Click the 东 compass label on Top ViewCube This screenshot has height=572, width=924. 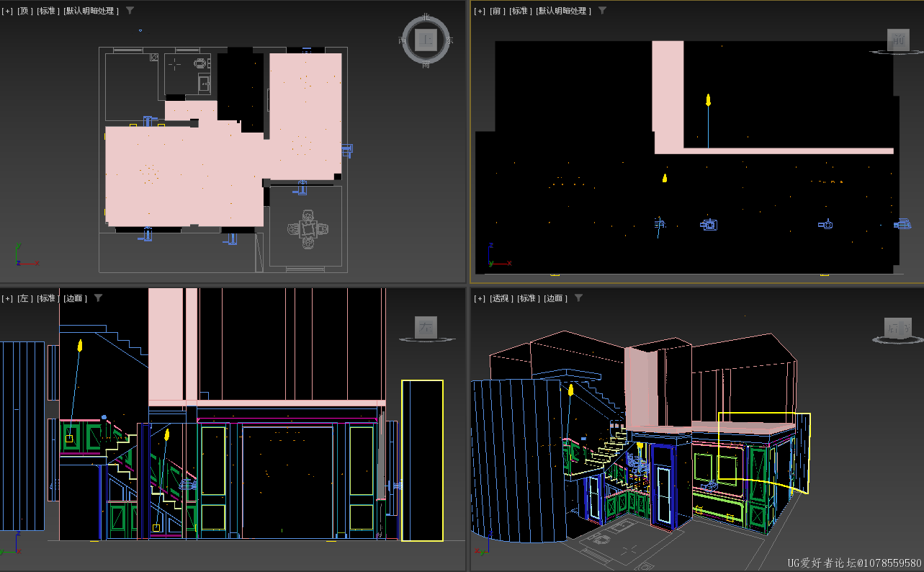point(449,41)
